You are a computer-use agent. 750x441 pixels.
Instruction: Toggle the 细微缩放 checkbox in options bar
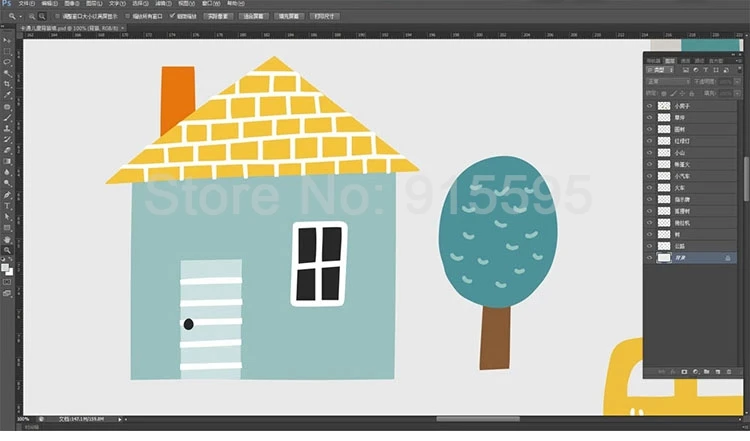pyautogui.click(x=174, y=17)
